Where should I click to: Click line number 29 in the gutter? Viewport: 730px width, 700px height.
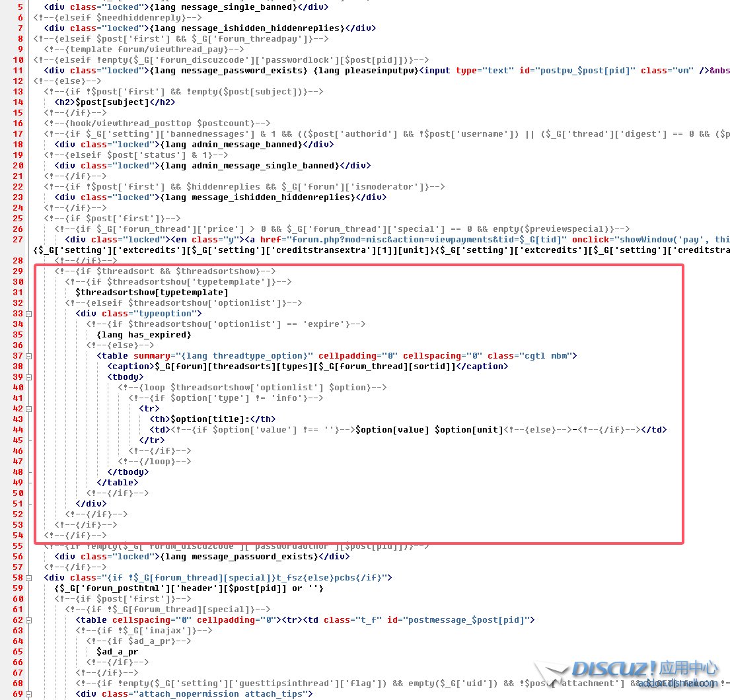coord(18,271)
